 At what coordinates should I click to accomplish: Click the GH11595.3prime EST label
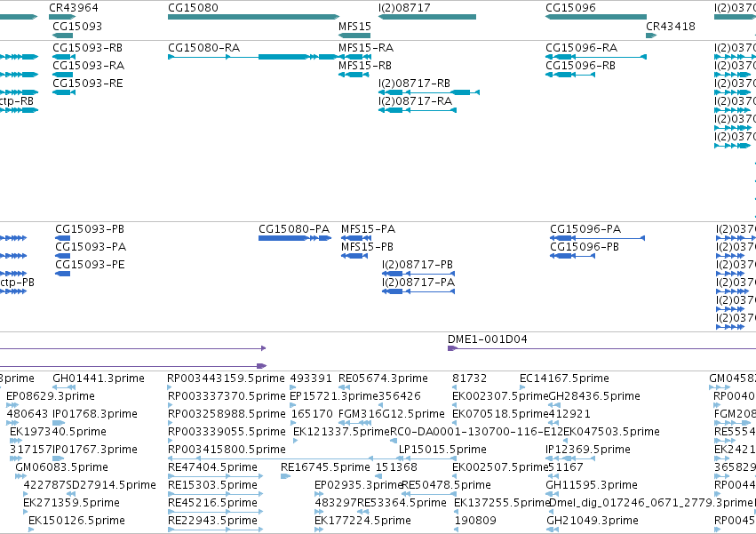click(592, 485)
